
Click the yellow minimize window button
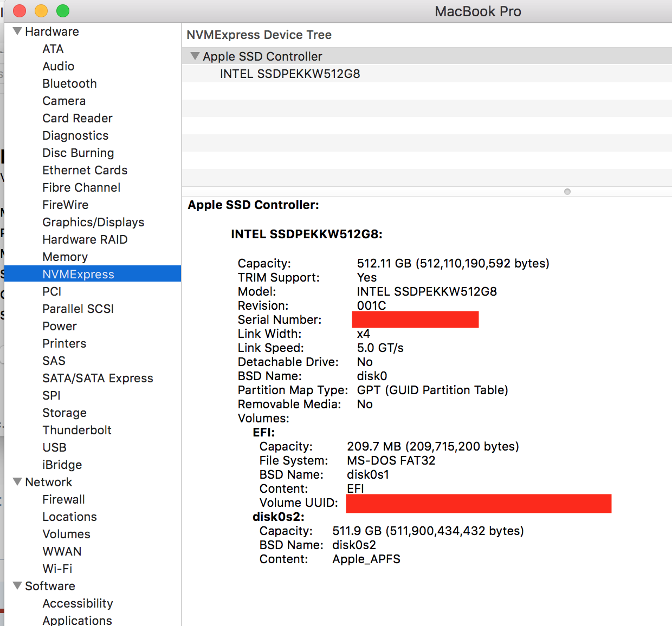coord(41,11)
